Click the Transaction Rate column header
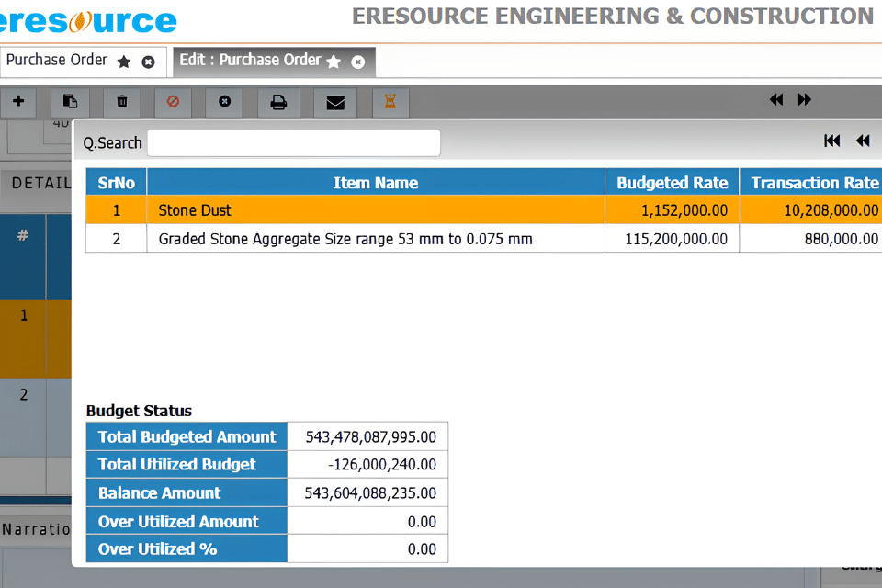 tap(811, 182)
